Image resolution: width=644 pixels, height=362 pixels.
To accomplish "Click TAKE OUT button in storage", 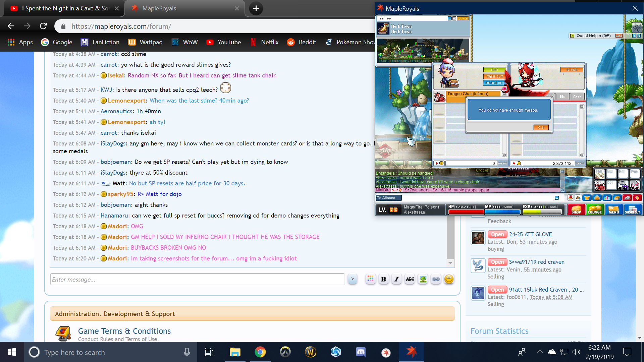I will (494, 76).
